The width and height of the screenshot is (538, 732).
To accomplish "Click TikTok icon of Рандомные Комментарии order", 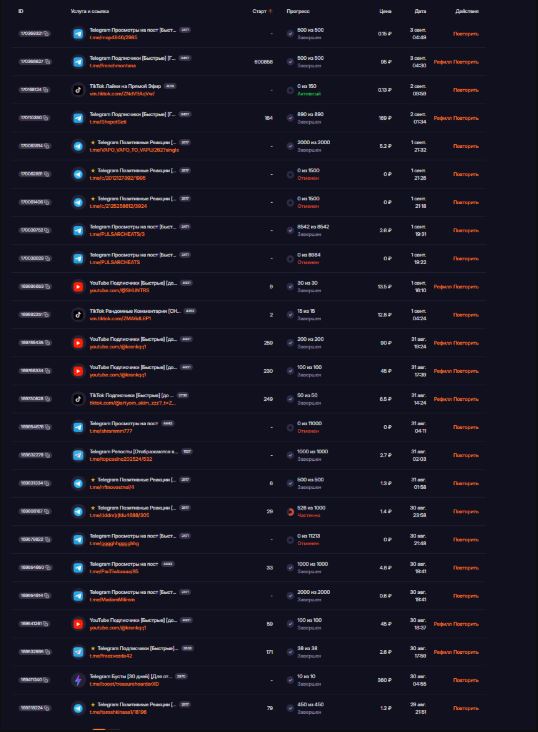I will [x=78, y=315].
